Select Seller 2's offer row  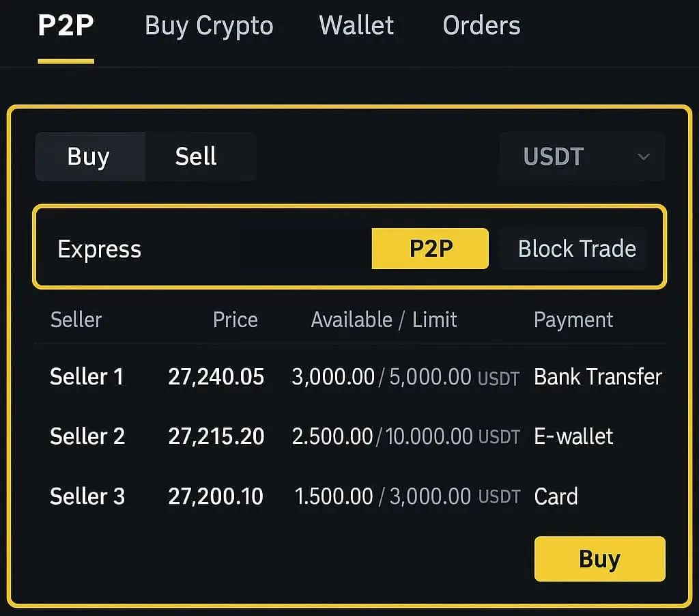(87, 436)
